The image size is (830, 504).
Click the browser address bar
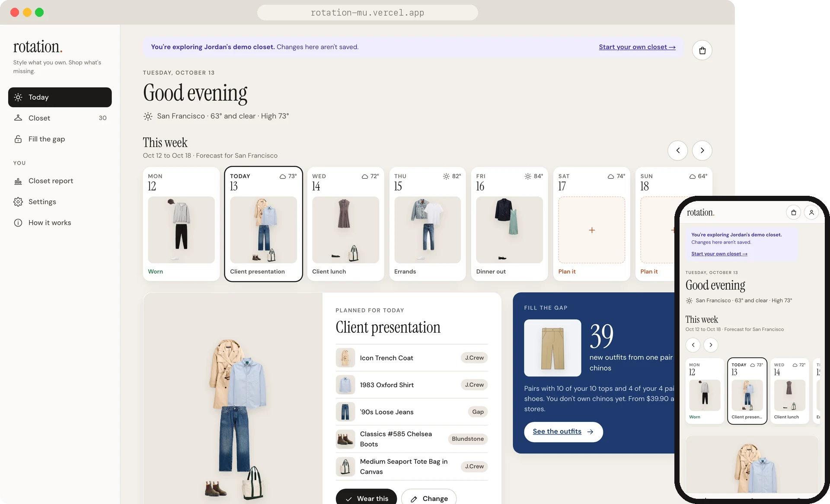(x=367, y=13)
